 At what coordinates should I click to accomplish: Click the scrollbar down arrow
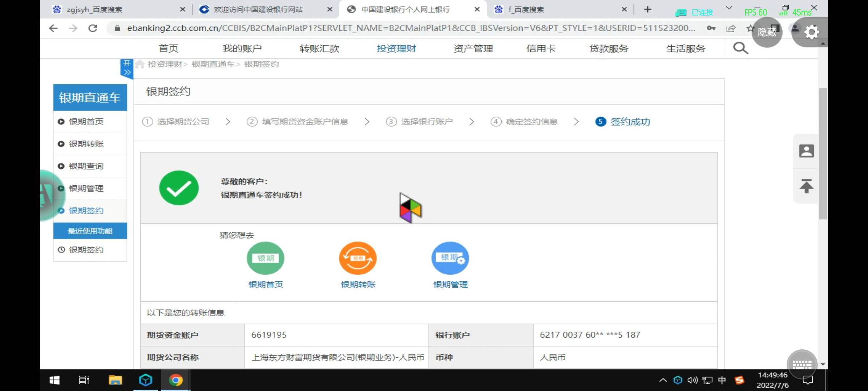coord(823,365)
